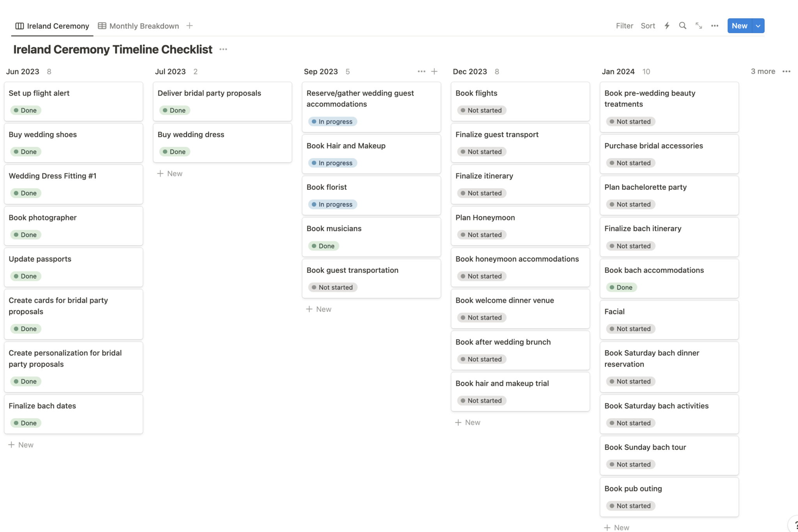Click the blue New button
The height and width of the screenshot is (532, 798).
click(x=739, y=26)
